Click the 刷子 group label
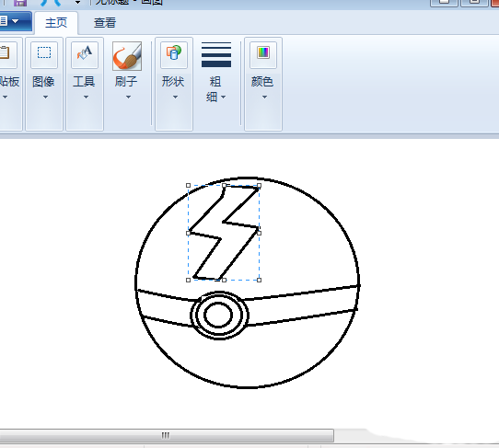The image size is (499, 448). (126, 82)
